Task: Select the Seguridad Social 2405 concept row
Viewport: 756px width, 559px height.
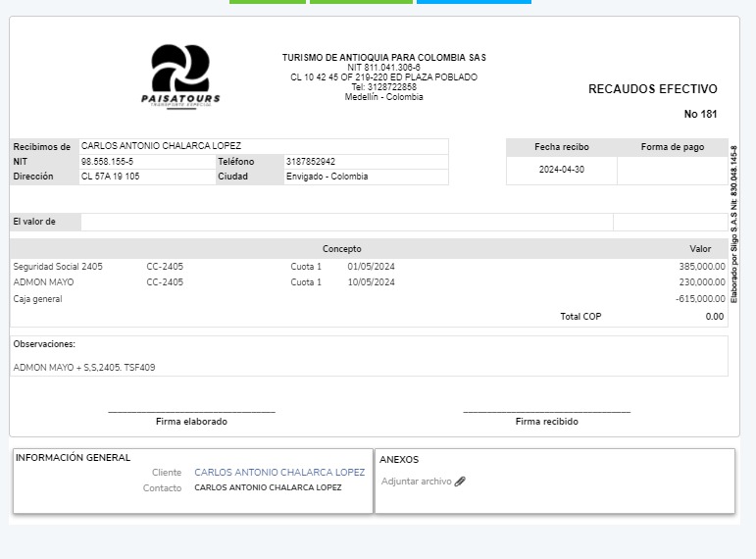Action: click(58, 267)
